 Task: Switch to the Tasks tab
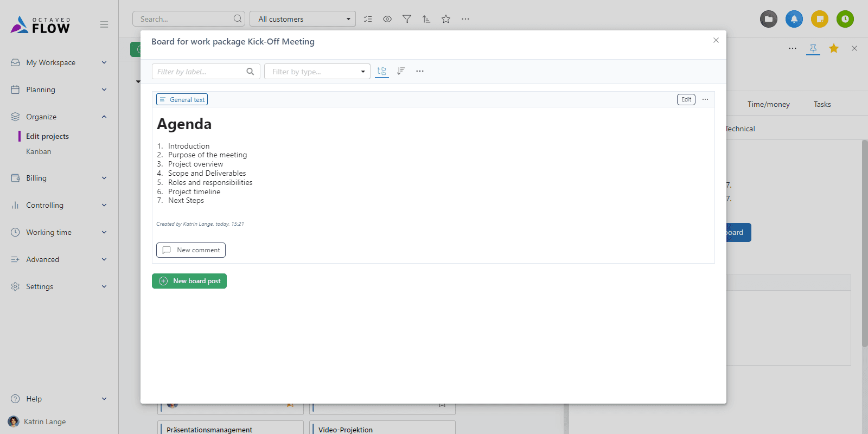[822, 104]
